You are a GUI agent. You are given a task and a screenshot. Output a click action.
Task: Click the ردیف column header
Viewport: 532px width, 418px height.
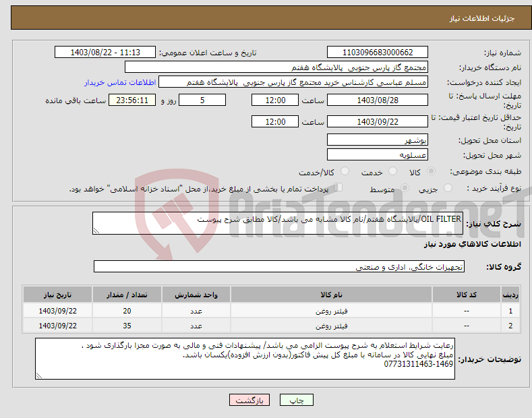pyautogui.click(x=510, y=295)
